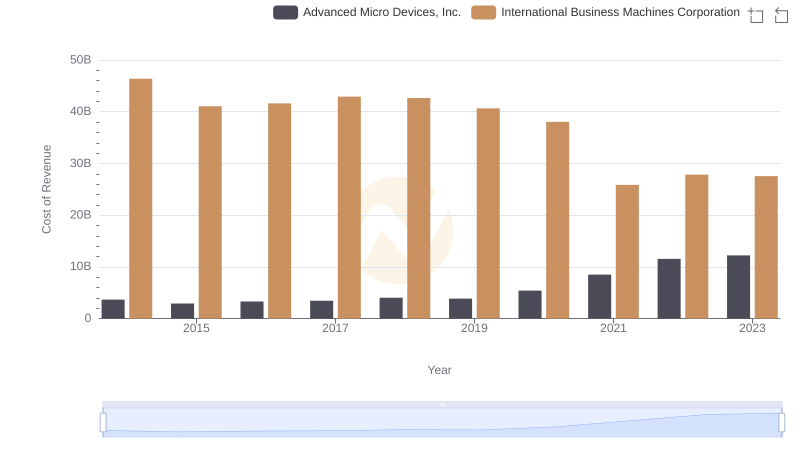Click the IBM bar for 2023
800x461 pixels.
coord(766,247)
